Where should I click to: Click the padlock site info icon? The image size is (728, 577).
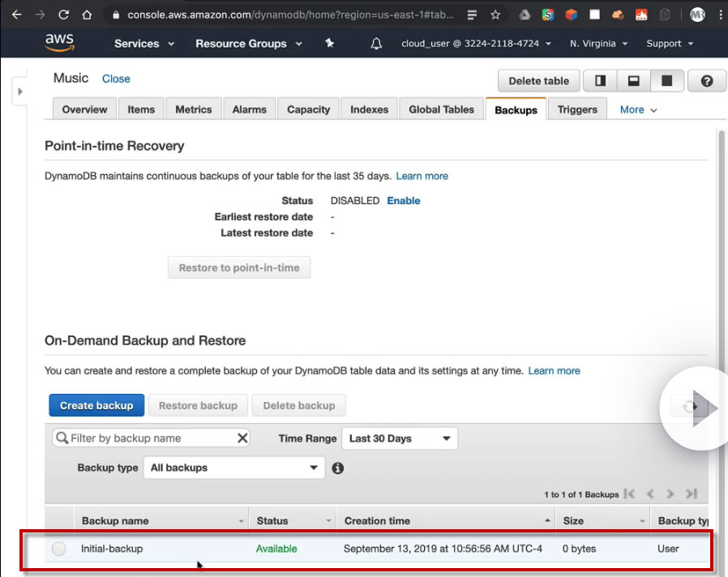pos(116,15)
